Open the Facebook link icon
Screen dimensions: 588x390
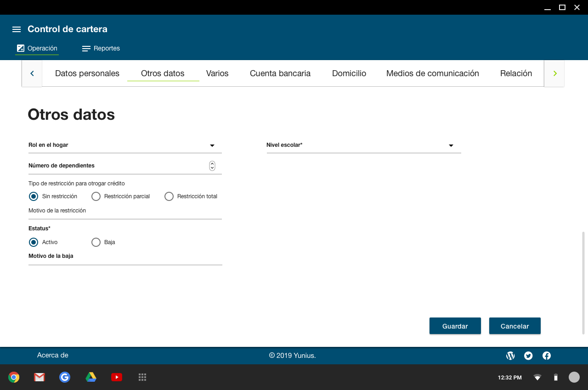click(x=547, y=356)
